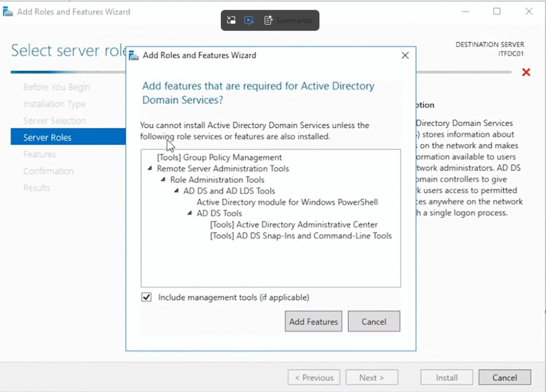Viewport: 546px width, 392px height.
Task: Collapse Remote Server Administration Tools node
Action: 150,169
